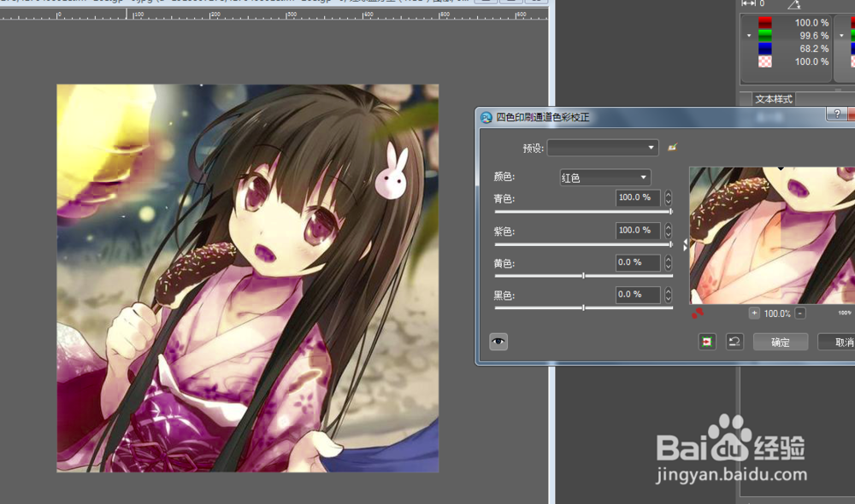
Task: Click the 青色 slider handle
Action: point(670,211)
